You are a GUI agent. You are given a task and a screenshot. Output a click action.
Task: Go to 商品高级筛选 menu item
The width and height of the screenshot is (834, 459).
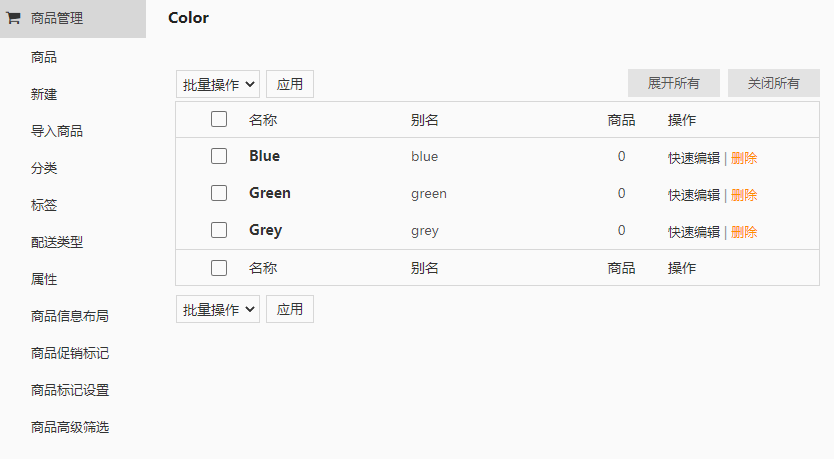(x=70, y=427)
